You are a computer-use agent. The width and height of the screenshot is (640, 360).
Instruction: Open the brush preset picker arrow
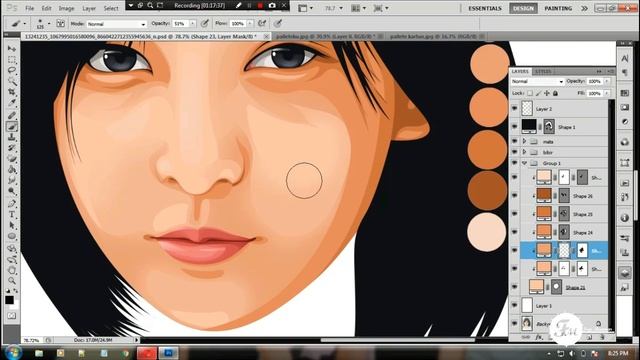click(49, 23)
